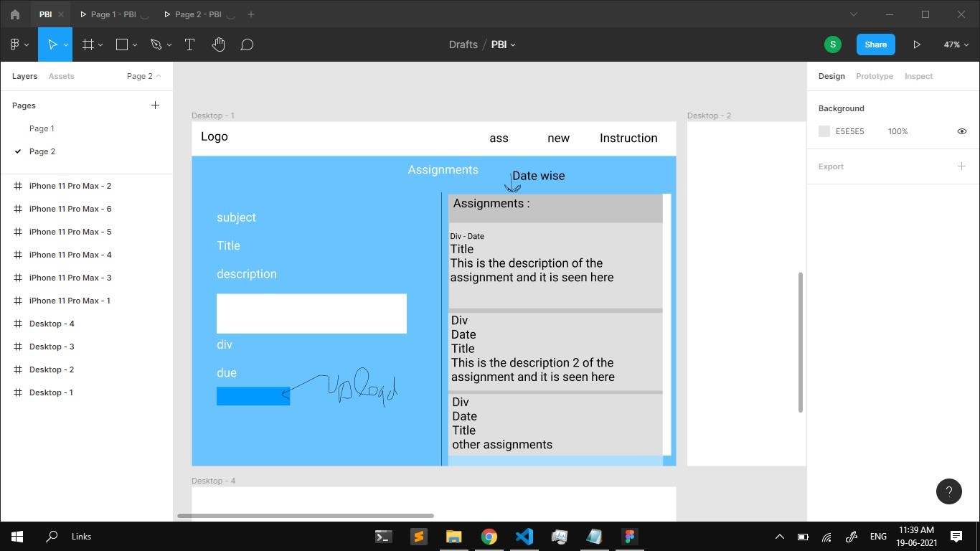The height and width of the screenshot is (551, 980).
Task: Select Desktop - 3 layer
Action: [x=52, y=347]
